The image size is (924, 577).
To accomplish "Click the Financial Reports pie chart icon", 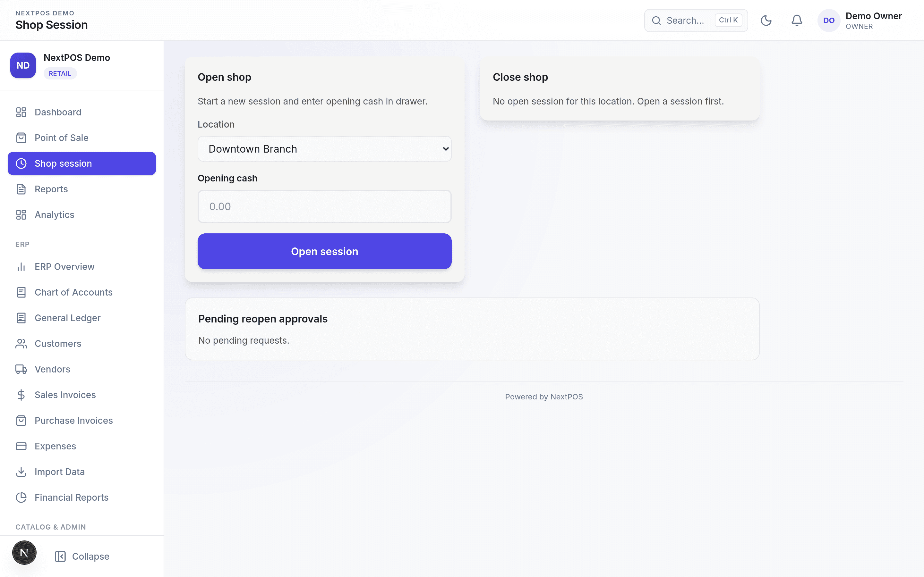I will (x=21, y=497).
